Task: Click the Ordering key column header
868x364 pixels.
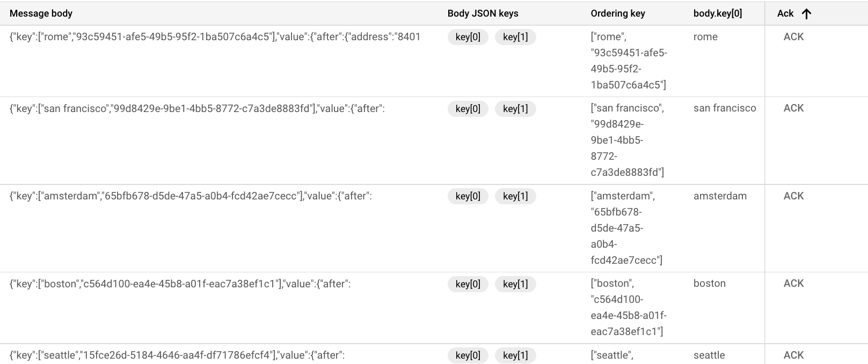Action: [618, 13]
